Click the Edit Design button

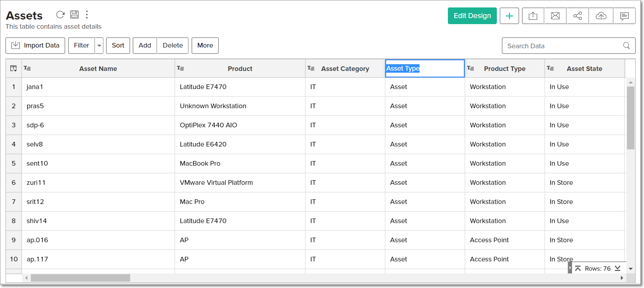pyautogui.click(x=472, y=16)
